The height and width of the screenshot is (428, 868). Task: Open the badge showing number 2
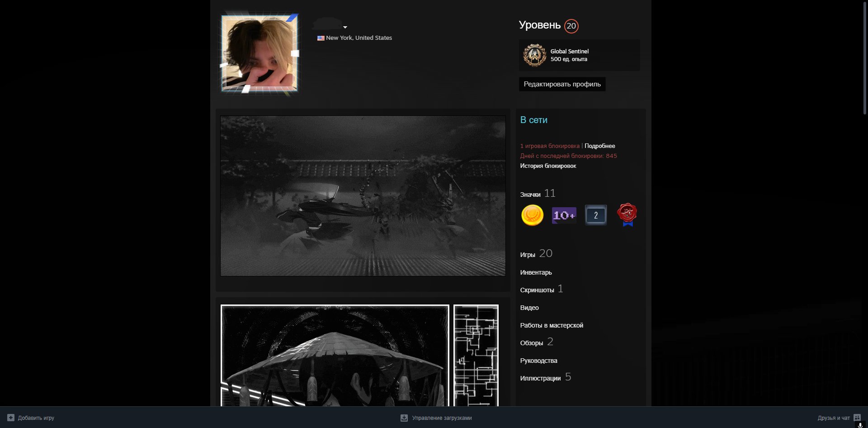[595, 215]
